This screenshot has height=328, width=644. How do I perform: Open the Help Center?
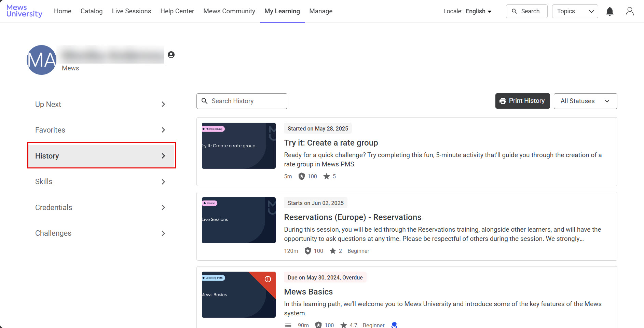point(177,11)
